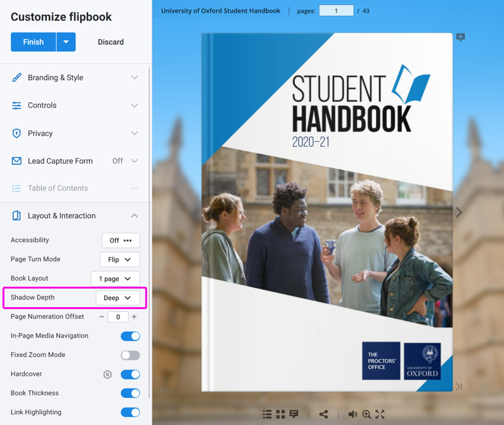This screenshot has width=504, height=425.
Task: Click the Table of Contents label
Action: tap(58, 188)
